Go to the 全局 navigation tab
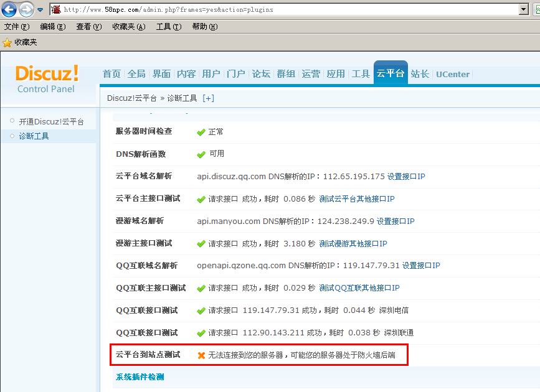 click(136, 74)
